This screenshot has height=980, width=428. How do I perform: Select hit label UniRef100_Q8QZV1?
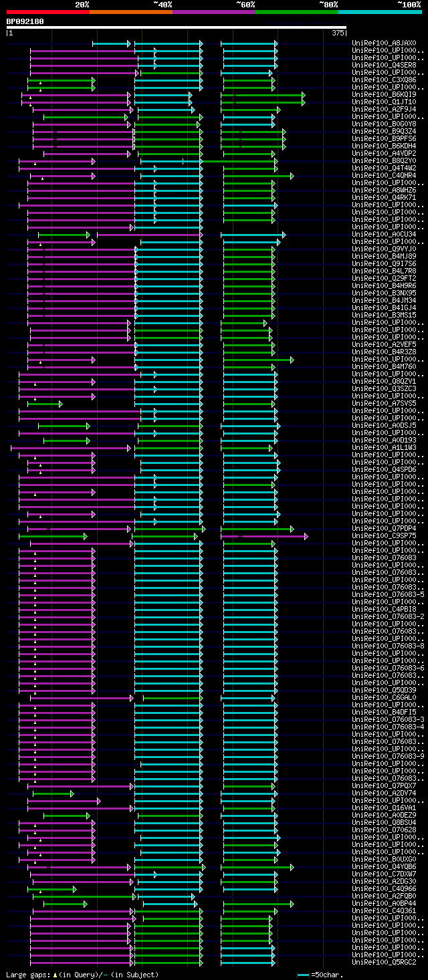coord(385,382)
